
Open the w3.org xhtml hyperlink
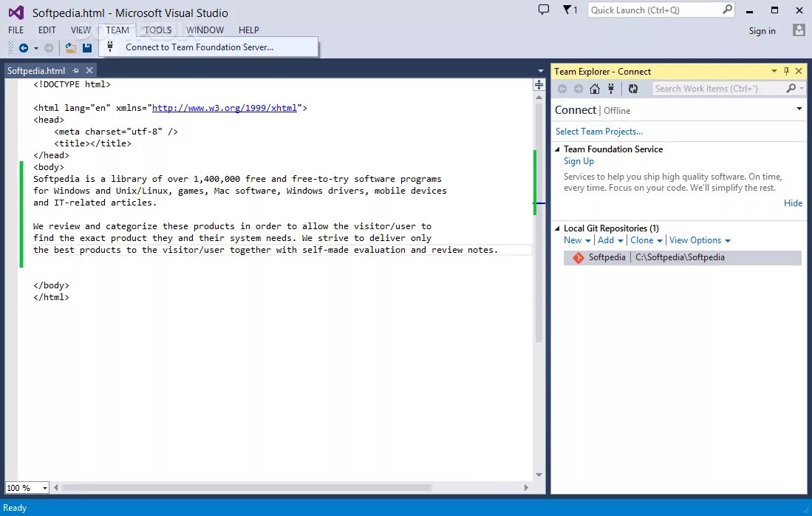[224, 108]
